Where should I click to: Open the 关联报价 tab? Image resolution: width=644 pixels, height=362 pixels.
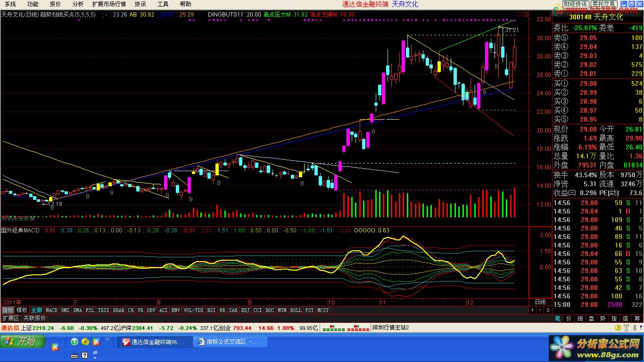(34, 318)
